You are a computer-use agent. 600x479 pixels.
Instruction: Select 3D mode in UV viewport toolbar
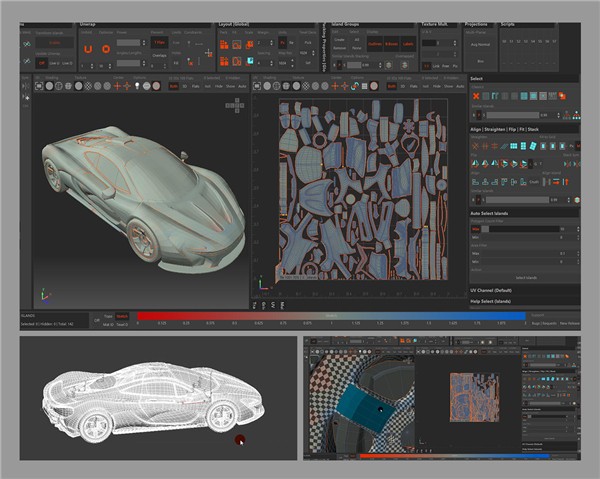click(403, 86)
